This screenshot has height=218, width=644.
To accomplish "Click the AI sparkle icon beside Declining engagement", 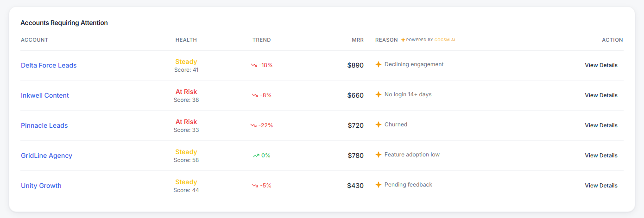I will coord(379,64).
